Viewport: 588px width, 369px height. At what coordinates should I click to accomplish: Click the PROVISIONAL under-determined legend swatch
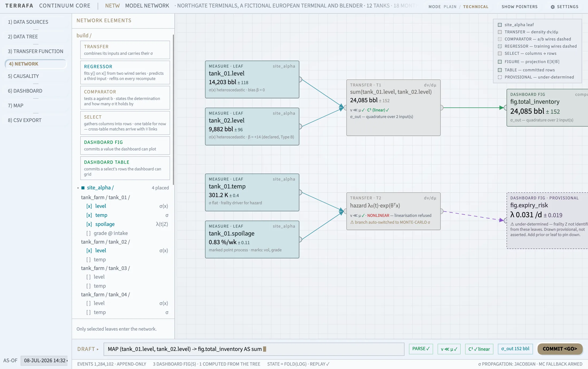[x=500, y=77]
